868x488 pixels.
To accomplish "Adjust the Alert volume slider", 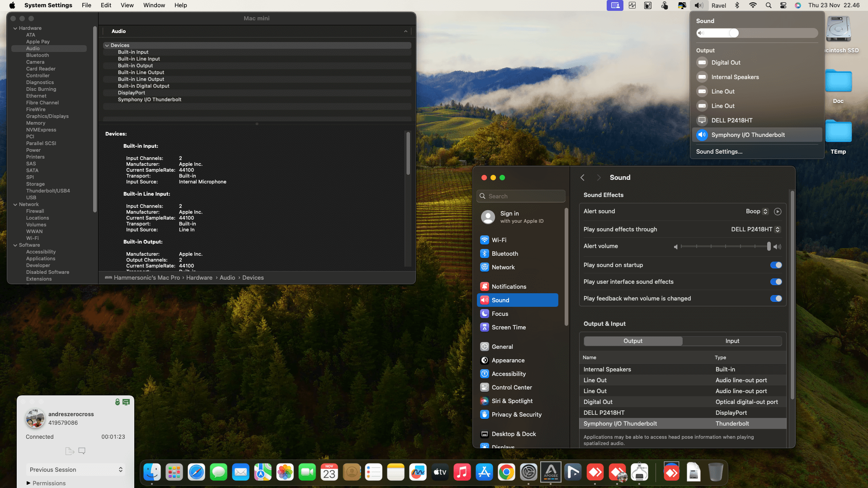I will click(x=725, y=246).
